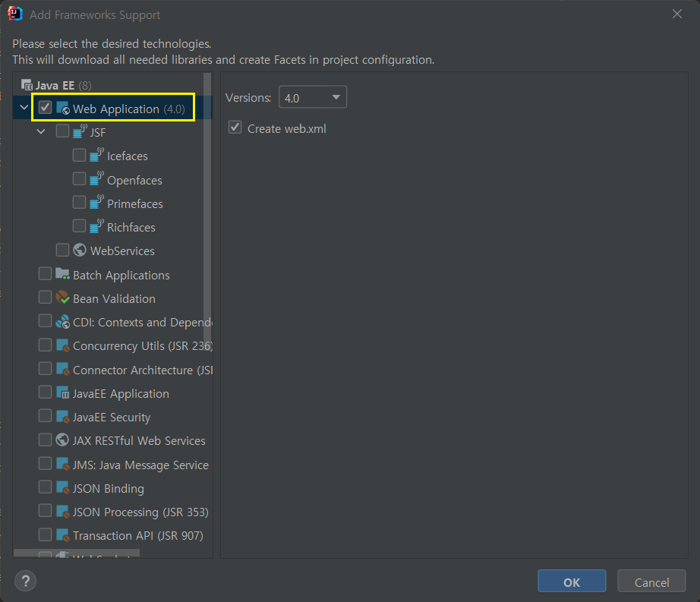Screen dimensions: 700x602
Task: Collapse the Web Application tree node
Action: tap(24, 108)
